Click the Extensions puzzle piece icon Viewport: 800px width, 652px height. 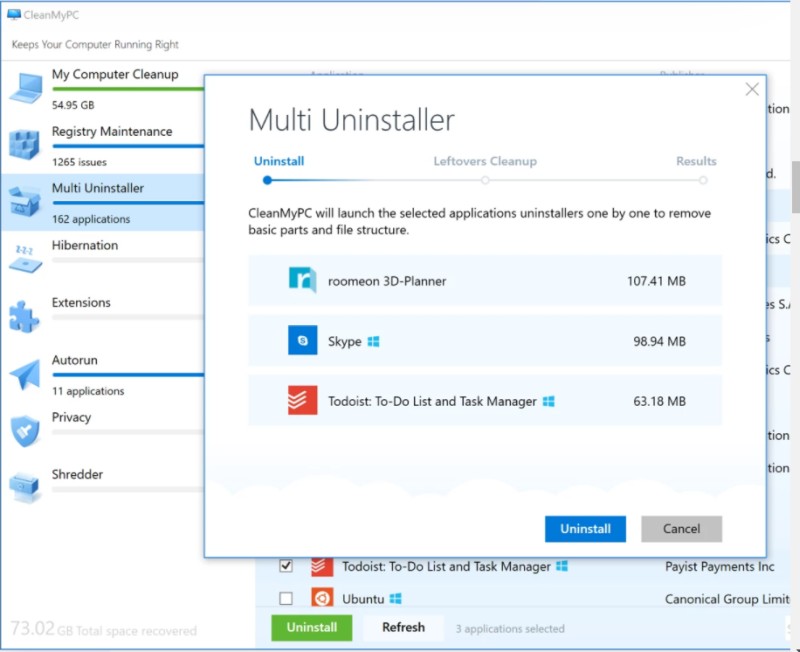click(x=23, y=316)
